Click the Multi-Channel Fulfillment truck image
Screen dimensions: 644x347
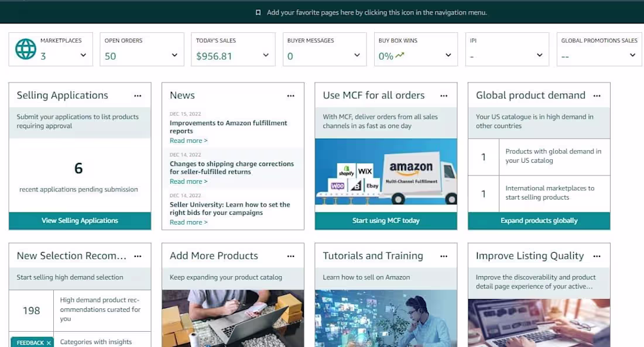[386, 171]
